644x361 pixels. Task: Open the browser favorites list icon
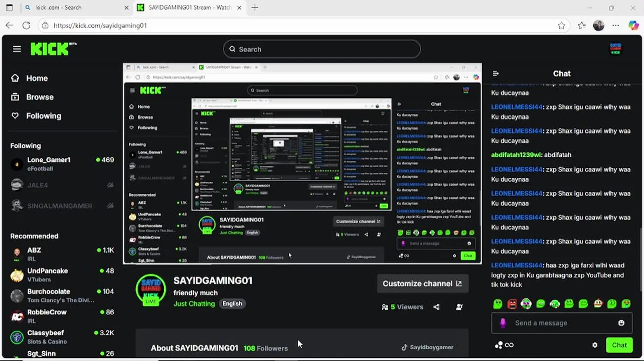[581, 26]
